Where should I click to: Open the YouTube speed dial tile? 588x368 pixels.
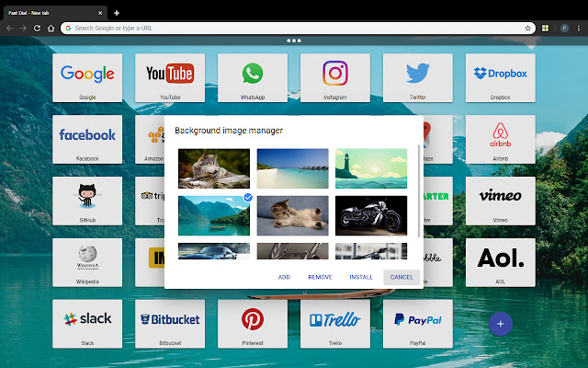click(170, 77)
